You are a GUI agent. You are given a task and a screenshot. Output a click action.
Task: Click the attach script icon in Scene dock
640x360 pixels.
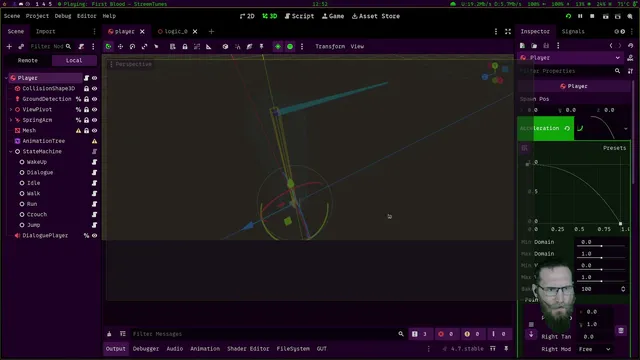(81, 47)
